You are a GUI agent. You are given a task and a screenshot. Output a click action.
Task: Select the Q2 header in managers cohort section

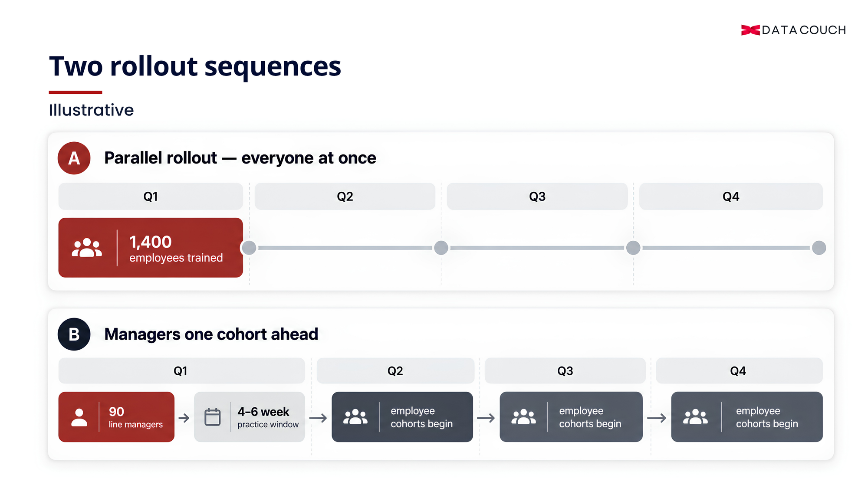(x=395, y=371)
